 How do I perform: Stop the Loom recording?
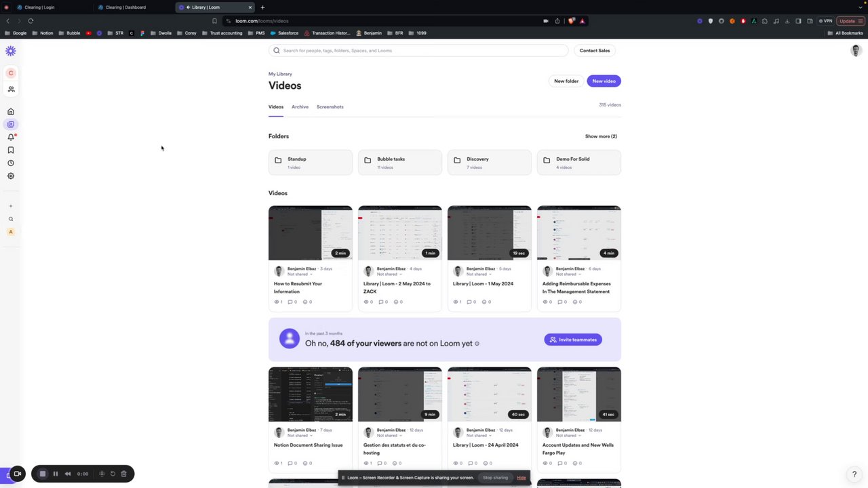click(x=43, y=474)
